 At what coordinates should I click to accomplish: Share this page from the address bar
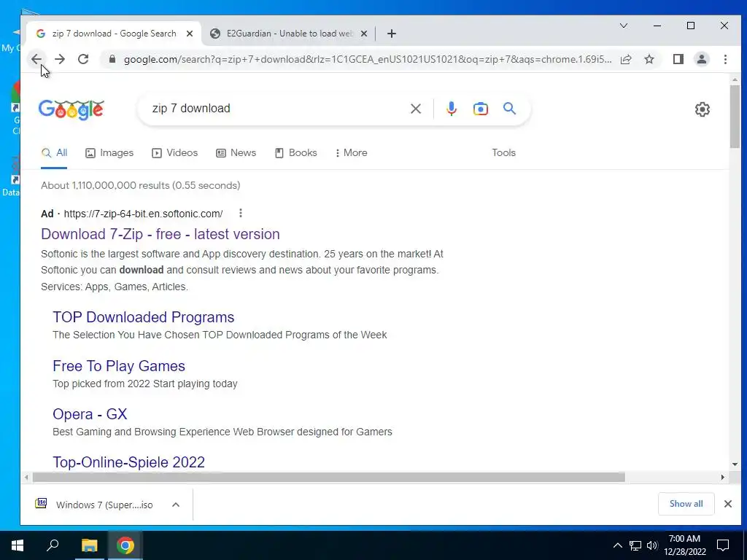[x=626, y=59]
